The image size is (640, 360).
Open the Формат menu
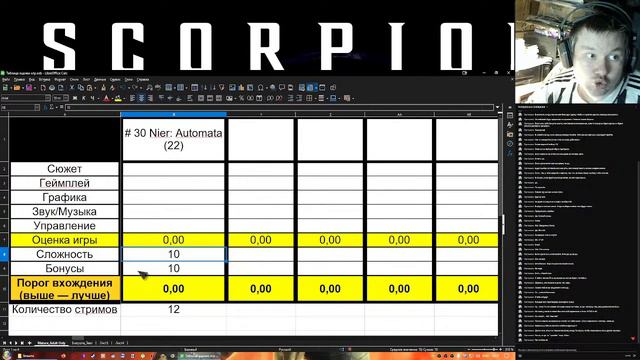(60, 80)
